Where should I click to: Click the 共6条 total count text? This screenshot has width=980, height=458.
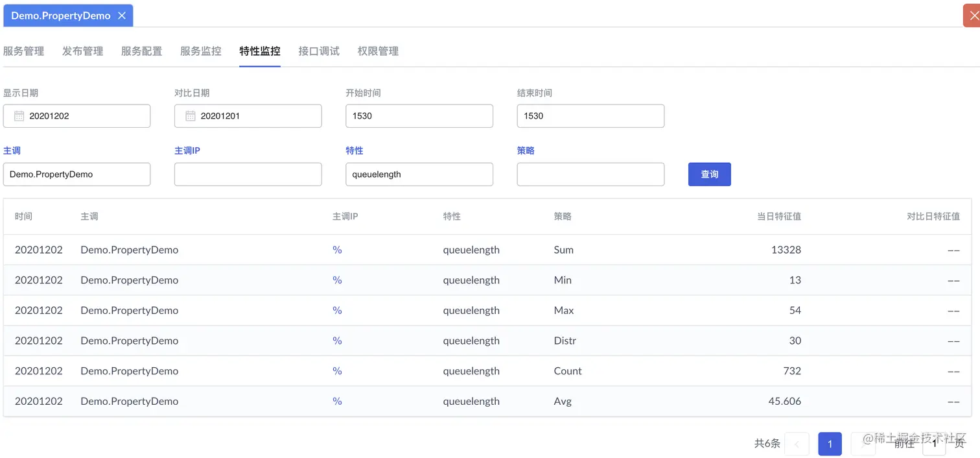(767, 444)
